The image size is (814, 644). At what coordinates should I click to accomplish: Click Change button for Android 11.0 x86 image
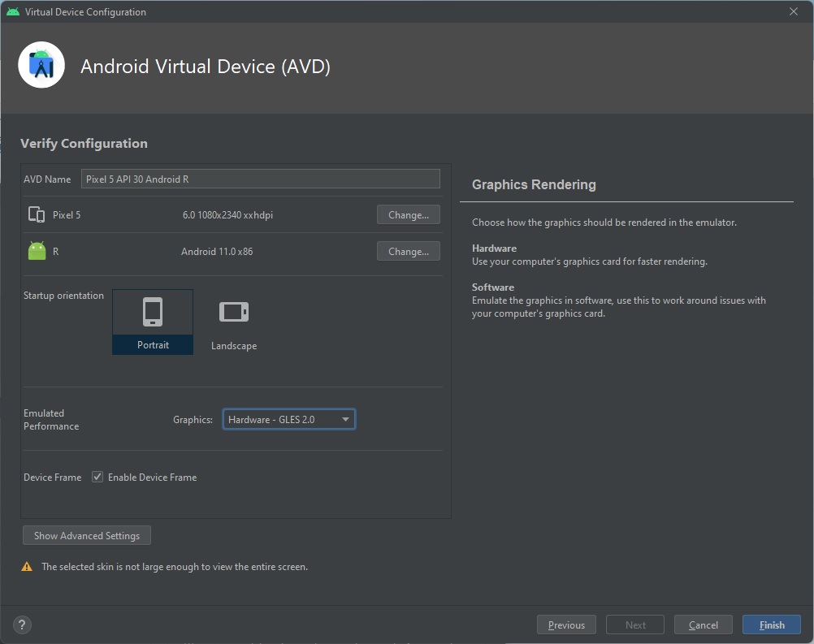pos(409,251)
